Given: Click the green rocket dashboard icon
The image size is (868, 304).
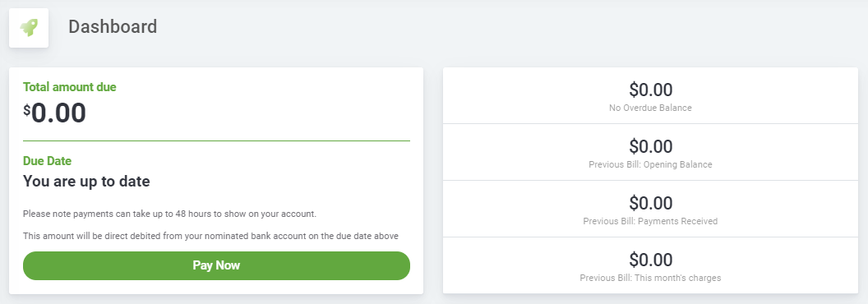Looking at the screenshot, I should click(29, 28).
